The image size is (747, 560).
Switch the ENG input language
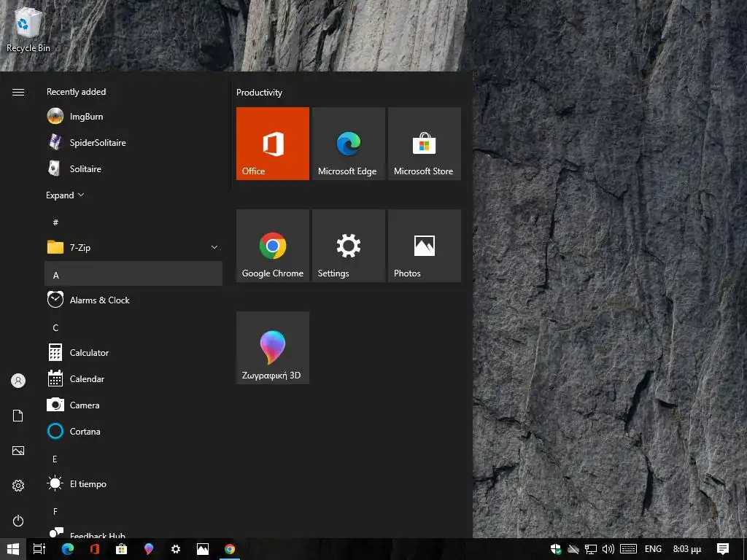coord(653,549)
